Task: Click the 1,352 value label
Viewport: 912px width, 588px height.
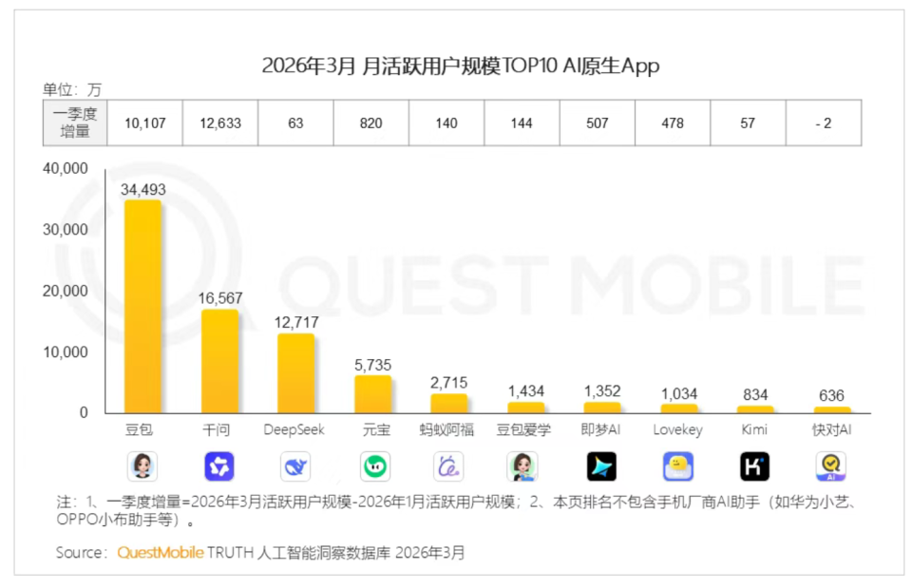Action: 602,390
